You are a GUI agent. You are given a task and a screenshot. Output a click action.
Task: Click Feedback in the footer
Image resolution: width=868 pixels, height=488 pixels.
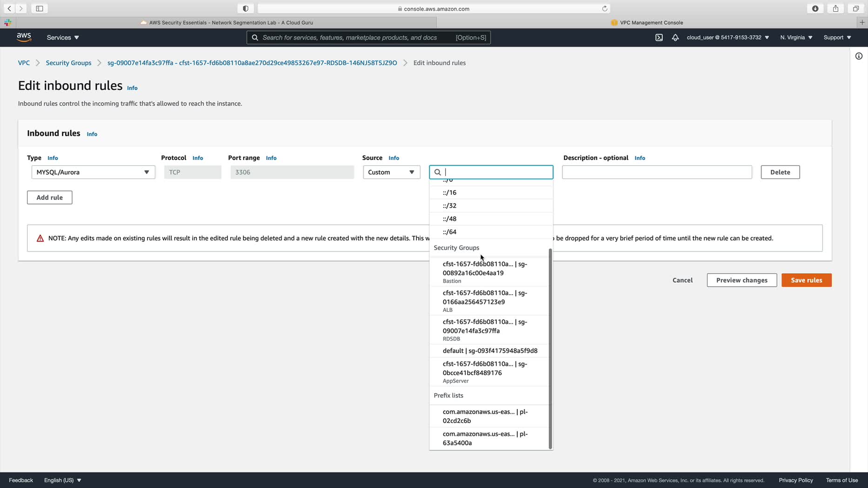click(21, 480)
